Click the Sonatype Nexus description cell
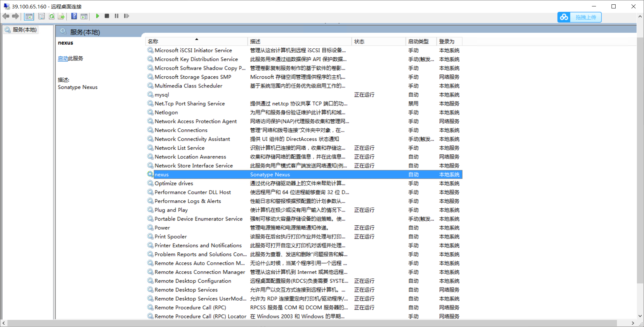This screenshot has width=644, height=327. 270,175
